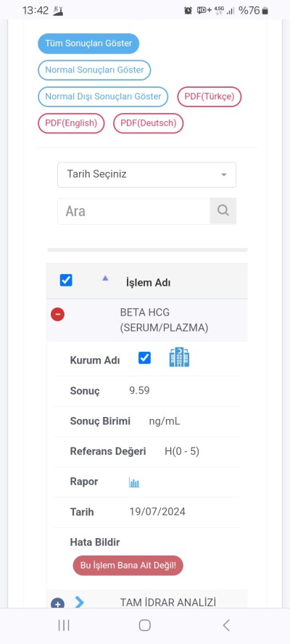Open the hospital building icon
The height and width of the screenshot is (644, 290).
pyautogui.click(x=180, y=358)
